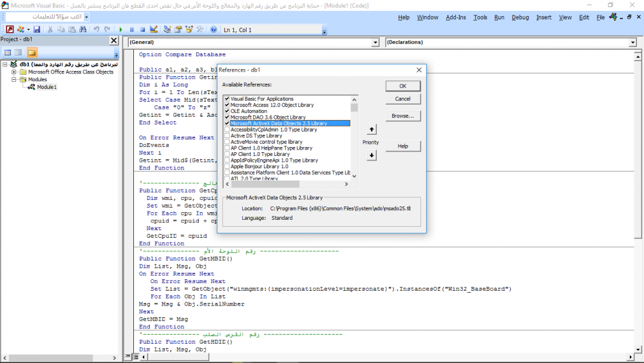Open the View menu

(565, 17)
